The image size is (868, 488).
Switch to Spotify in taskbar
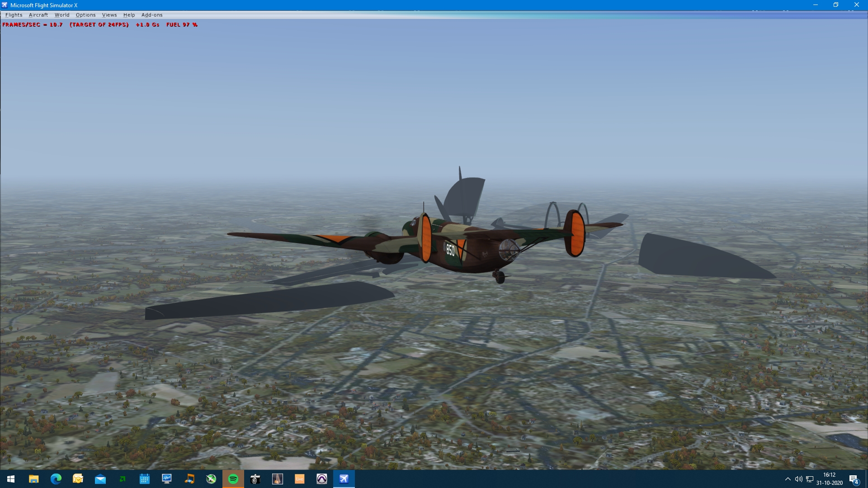(x=233, y=479)
